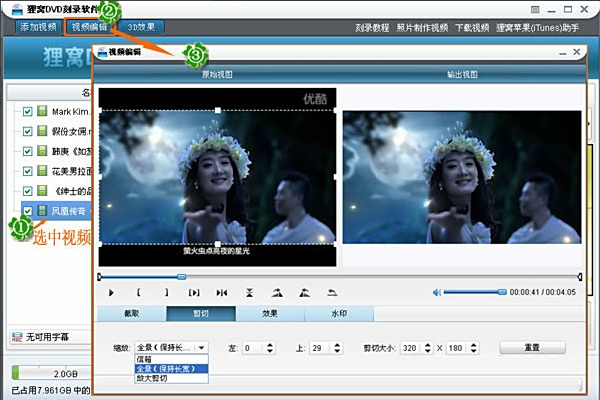Click film icon next to 《绅士的品 row
The height and width of the screenshot is (400, 600).
pyautogui.click(x=42, y=191)
